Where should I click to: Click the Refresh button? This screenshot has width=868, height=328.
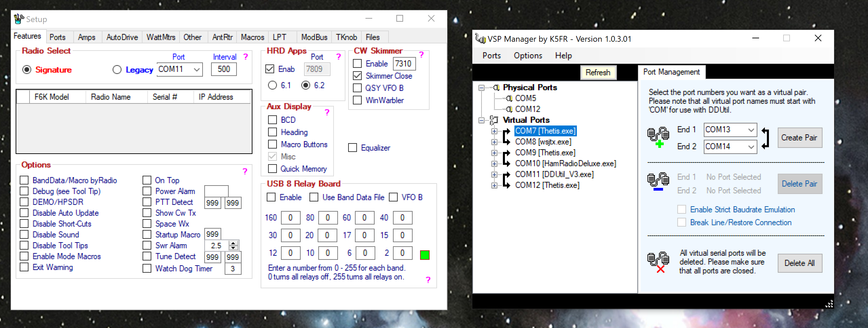(598, 73)
